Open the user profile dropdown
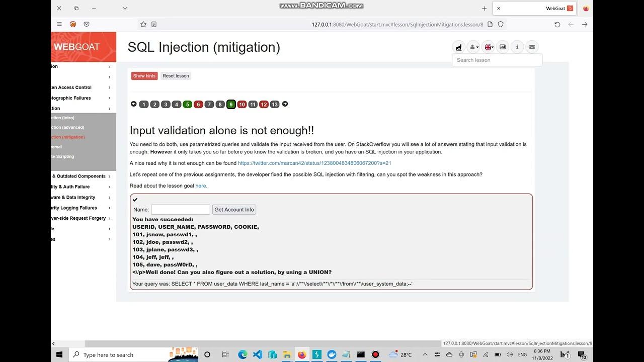The height and width of the screenshot is (362, 644). (473, 47)
